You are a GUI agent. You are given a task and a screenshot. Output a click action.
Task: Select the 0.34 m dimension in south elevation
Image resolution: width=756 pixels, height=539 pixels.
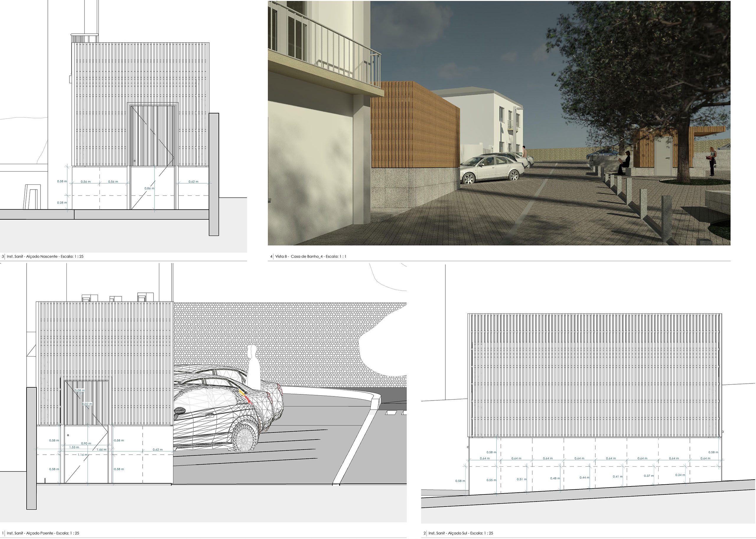pos(680,475)
